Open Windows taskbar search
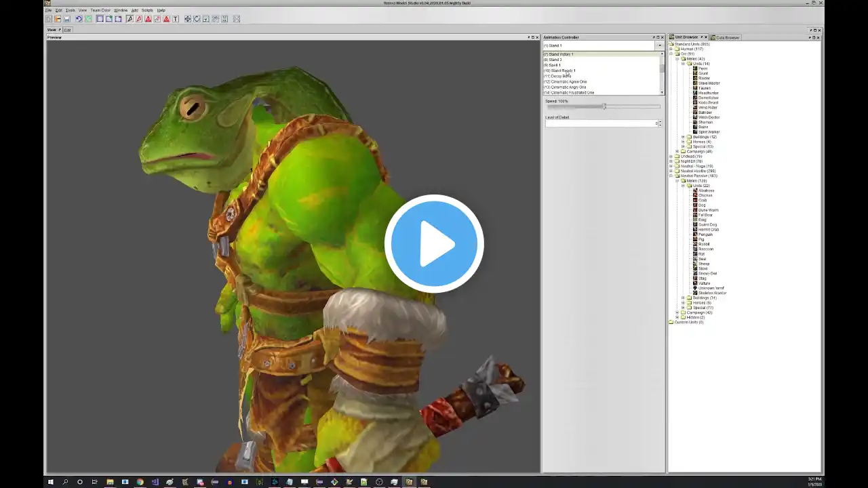The height and width of the screenshot is (488, 868). (65, 482)
